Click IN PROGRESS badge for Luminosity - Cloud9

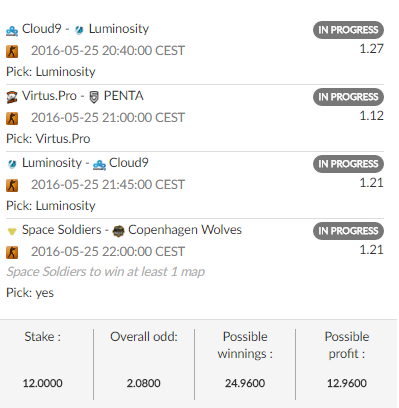coord(348,164)
